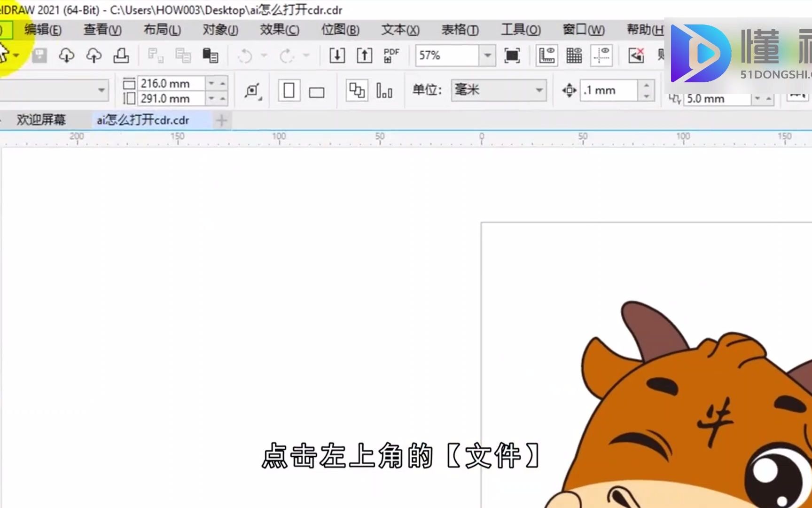Open the 效果(C) menu
Viewport: 812px width, 508px height.
[x=280, y=30]
